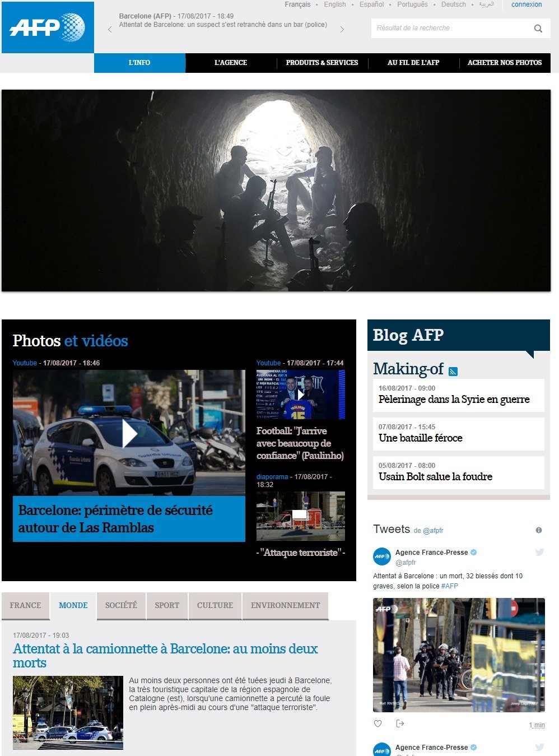This screenshot has width=559, height=756.
Task: Open headline about Barcelona suspect in bar
Action: [x=223, y=25]
